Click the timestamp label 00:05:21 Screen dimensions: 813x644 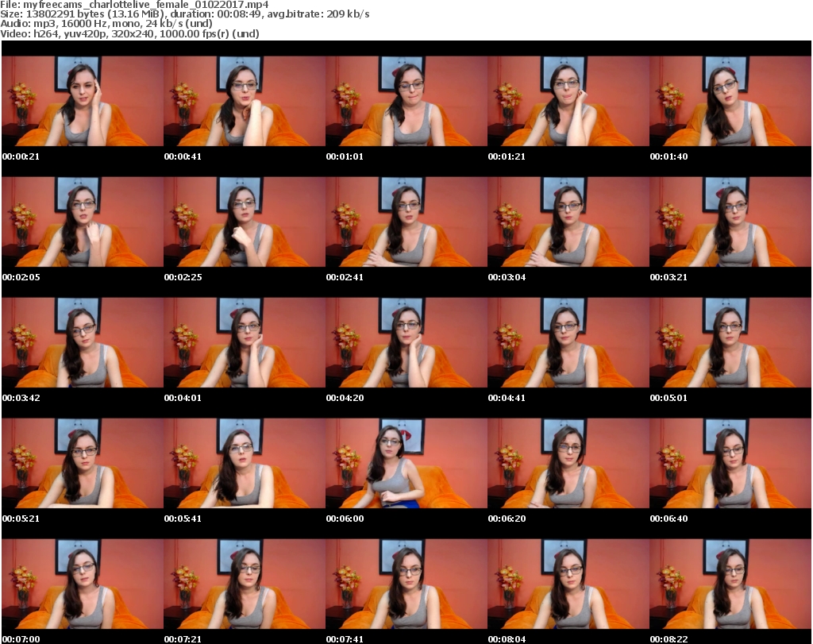coord(21,519)
